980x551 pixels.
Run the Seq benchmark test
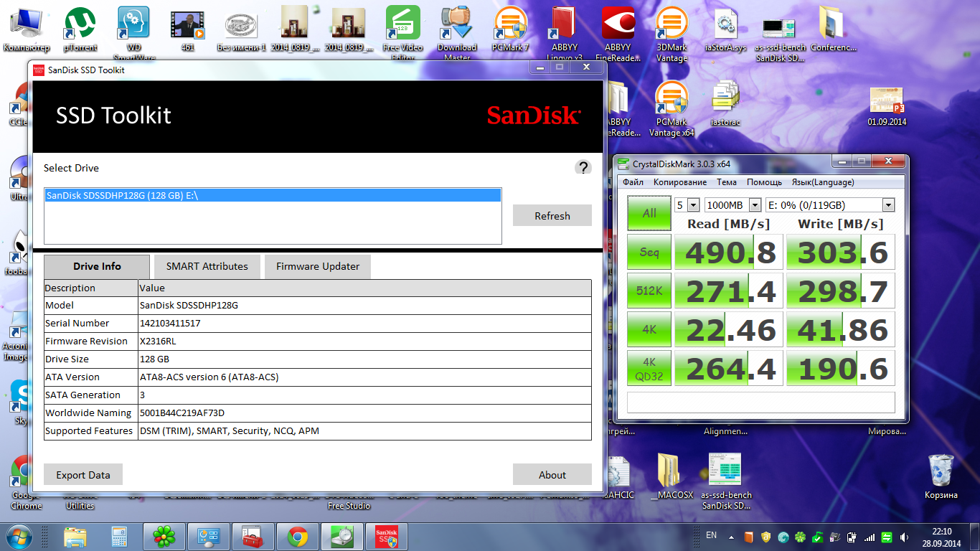click(x=649, y=253)
